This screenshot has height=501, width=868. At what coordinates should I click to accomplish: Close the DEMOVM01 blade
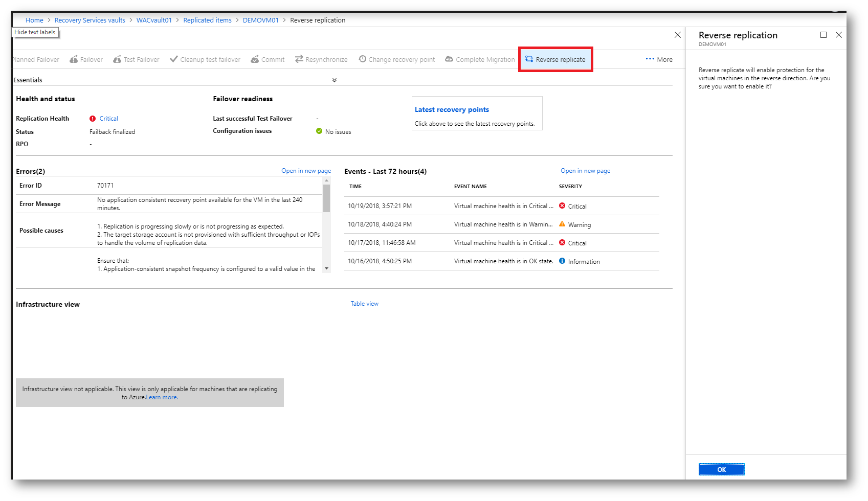click(678, 35)
